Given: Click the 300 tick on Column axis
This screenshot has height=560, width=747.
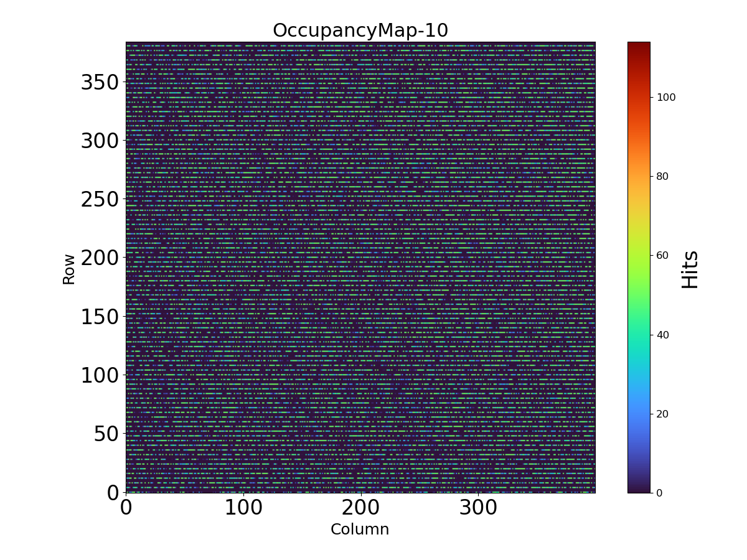Looking at the screenshot, I should tap(478, 508).
